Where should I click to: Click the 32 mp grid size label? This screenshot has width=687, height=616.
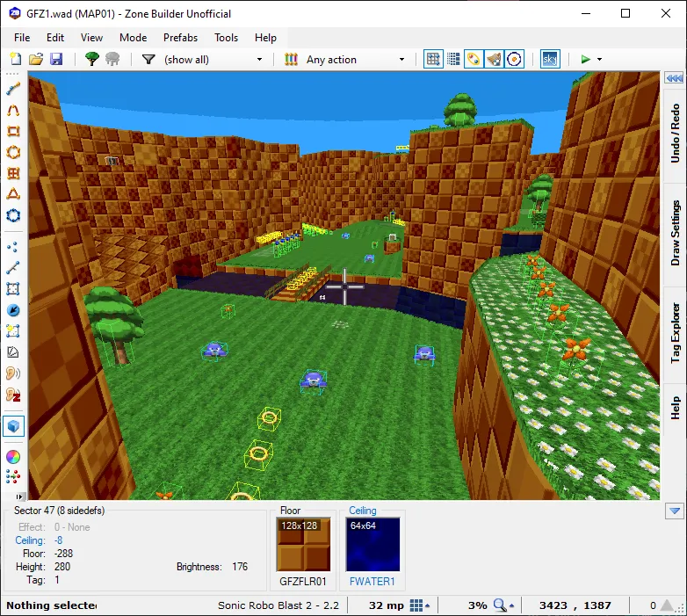click(386, 605)
